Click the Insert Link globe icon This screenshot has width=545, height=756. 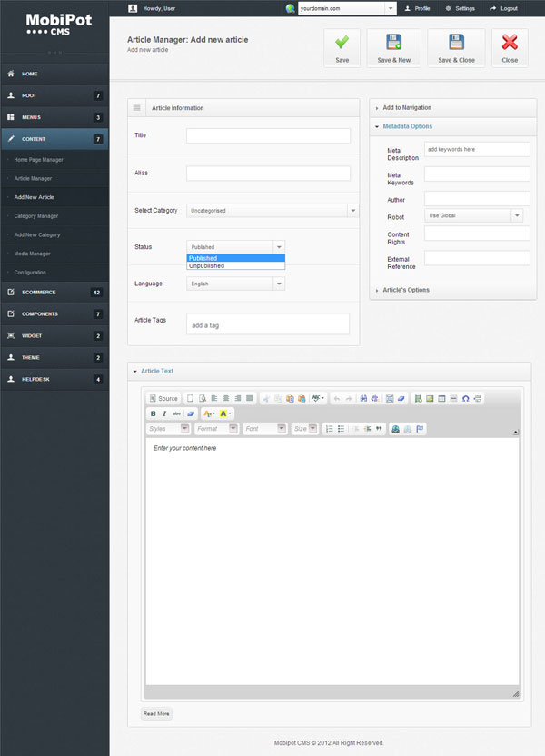(x=396, y=429)
